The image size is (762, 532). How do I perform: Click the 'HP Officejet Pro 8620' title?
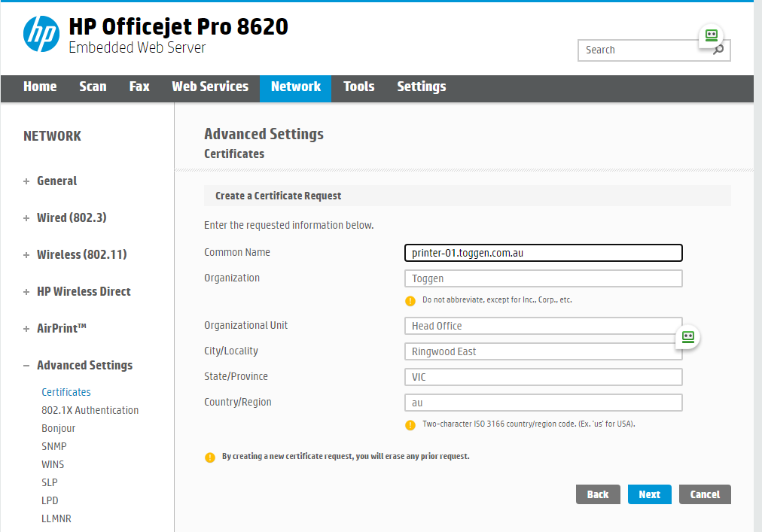tap(178, 26)
